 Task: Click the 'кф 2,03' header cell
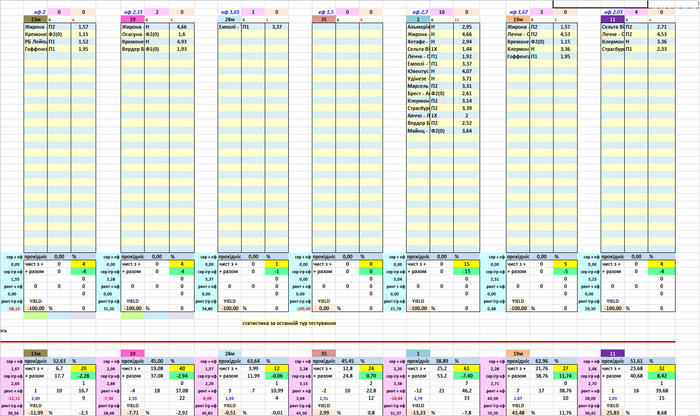pyautogui.click(x=612, y=12)
